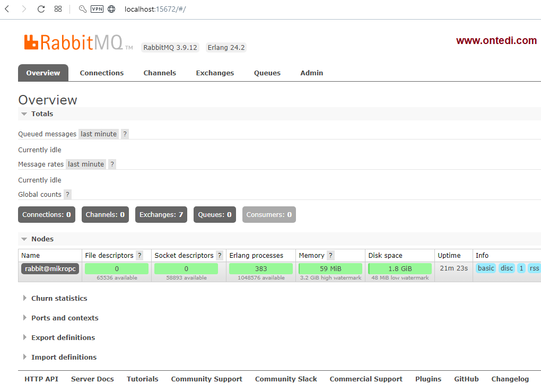
Task: Open the Exchanges tab
Action: pos(215,73)
